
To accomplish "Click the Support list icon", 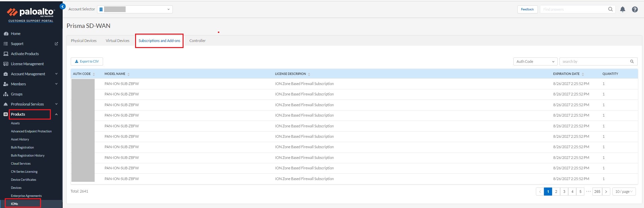I will point(6,44).
